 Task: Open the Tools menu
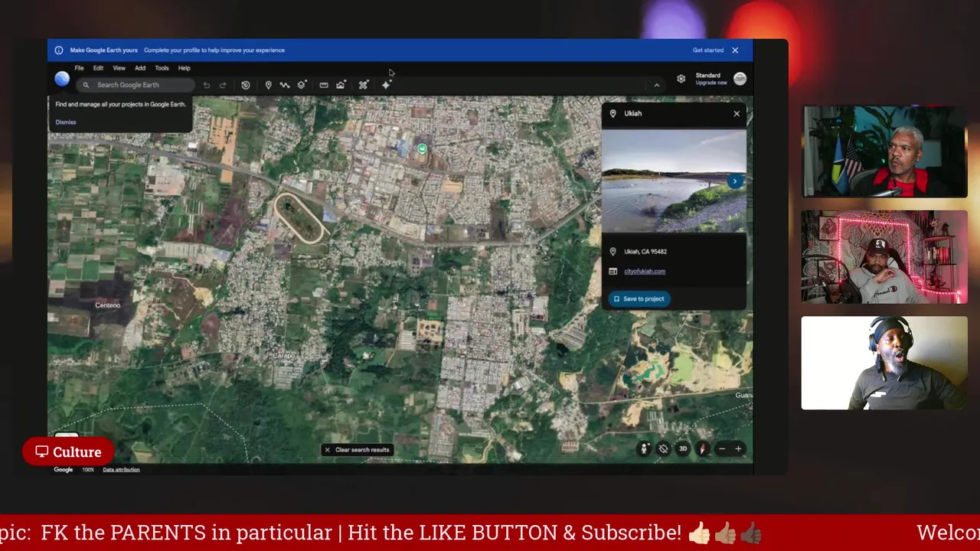tap(162, 68)
